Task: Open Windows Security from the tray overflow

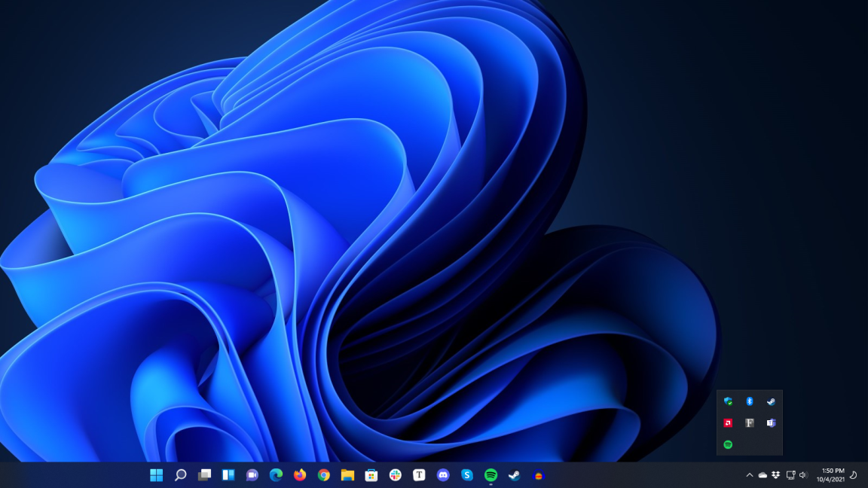Action: click(x=728, y=401)
